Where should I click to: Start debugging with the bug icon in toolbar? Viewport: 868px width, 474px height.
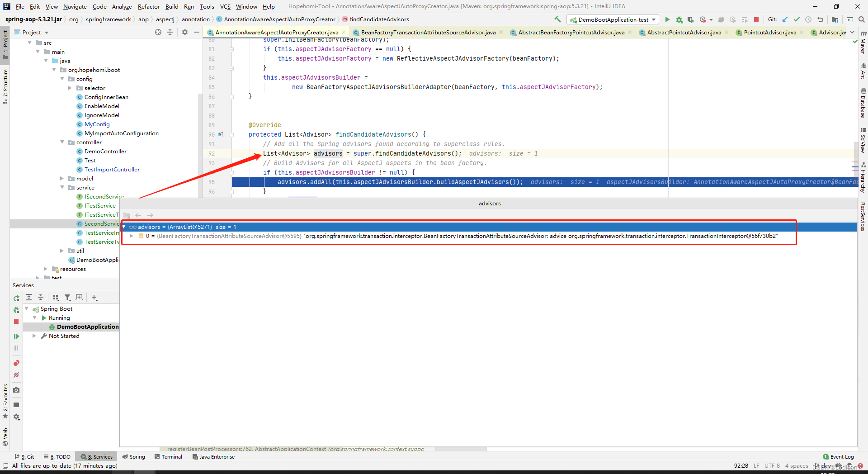tap(679, 19)
